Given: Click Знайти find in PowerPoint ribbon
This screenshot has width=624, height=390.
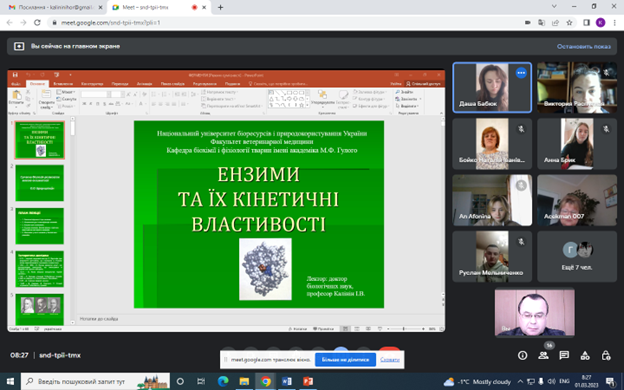Looking at the screenshot, I should pyautogui.click(x=405, y=92).
